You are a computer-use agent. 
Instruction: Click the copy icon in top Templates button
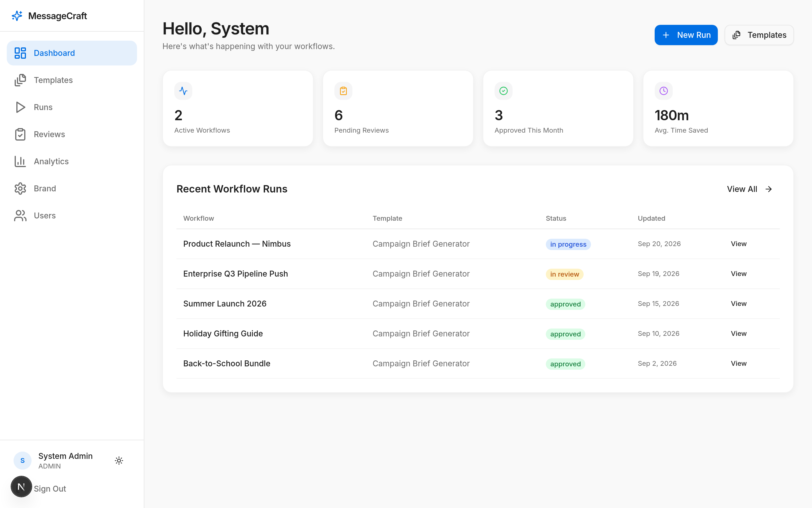pyautogui.click(x=736, y=35)
